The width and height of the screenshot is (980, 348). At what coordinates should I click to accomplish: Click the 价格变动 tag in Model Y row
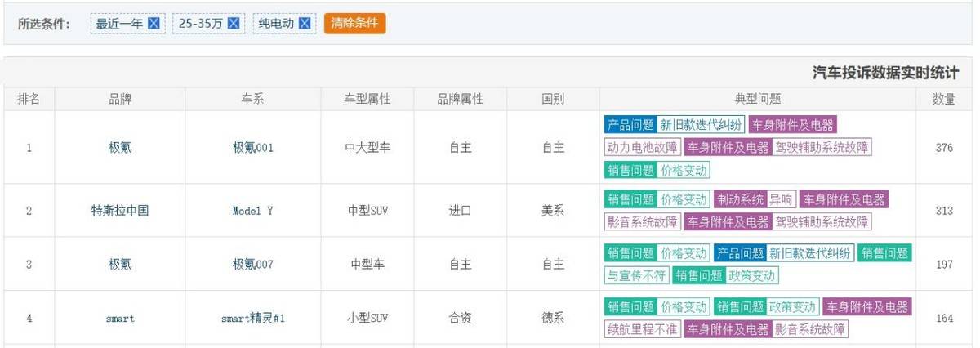coord(684,199)
